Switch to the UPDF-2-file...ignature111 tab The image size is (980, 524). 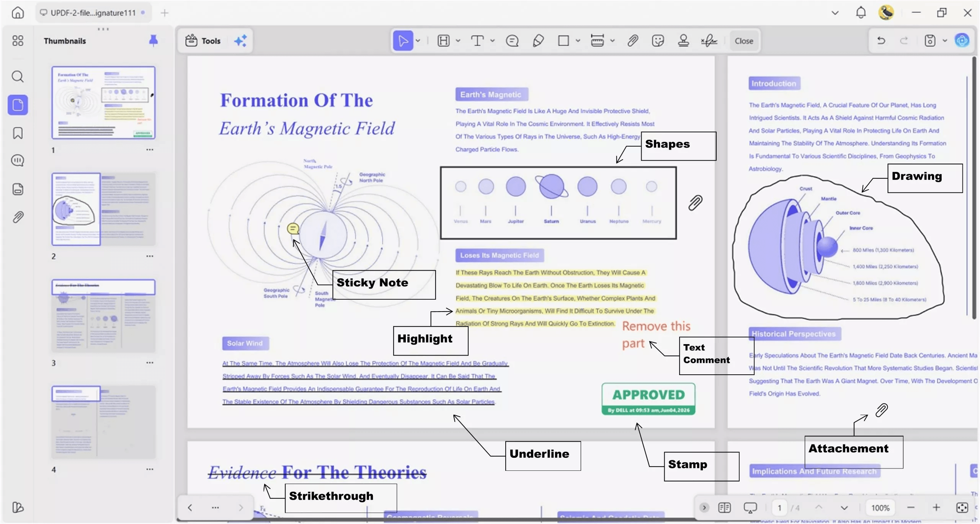tap(93, 13)
